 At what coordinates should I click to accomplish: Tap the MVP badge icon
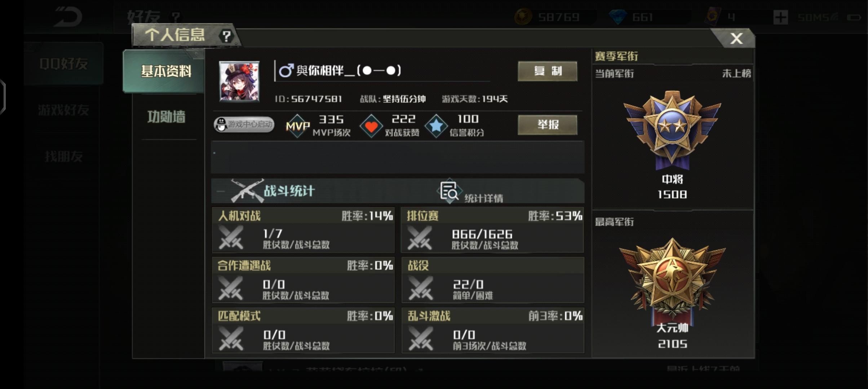coord(298,126)
